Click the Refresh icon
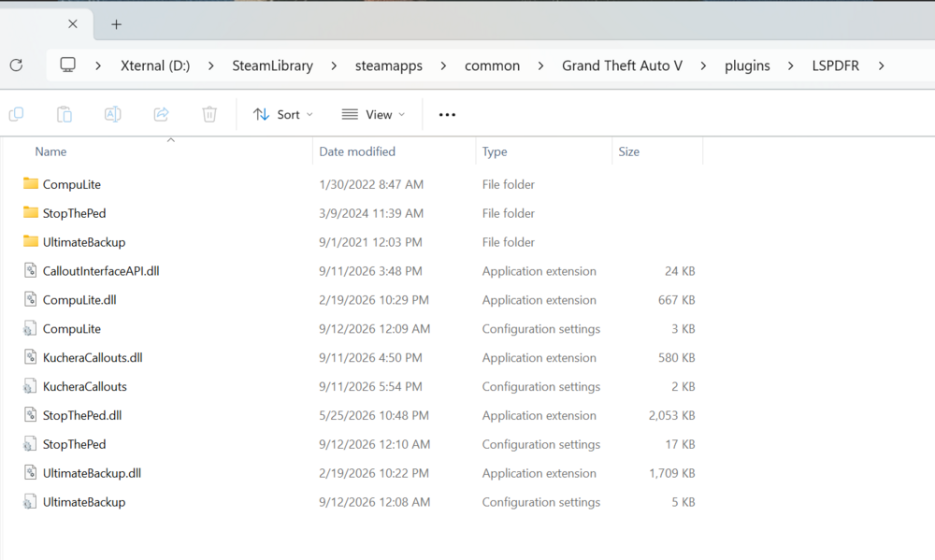This screenshot has height=560, width=935. click(16, 65)
